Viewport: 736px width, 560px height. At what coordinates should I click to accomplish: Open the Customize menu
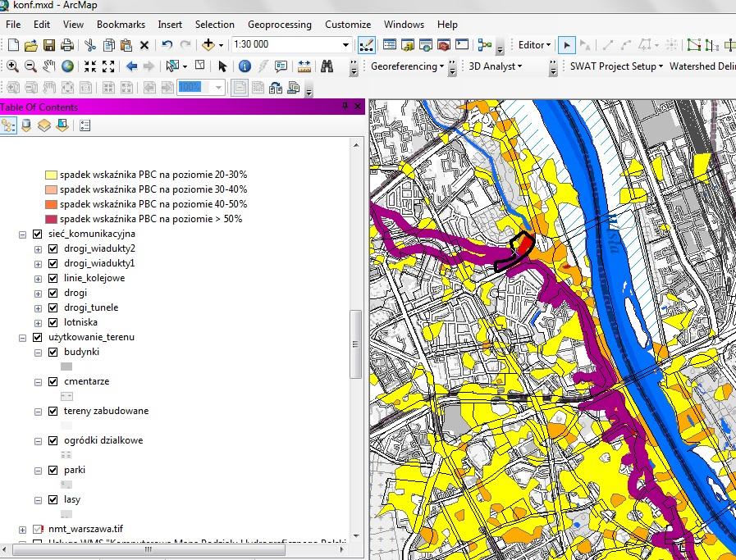tap(348, 25)
